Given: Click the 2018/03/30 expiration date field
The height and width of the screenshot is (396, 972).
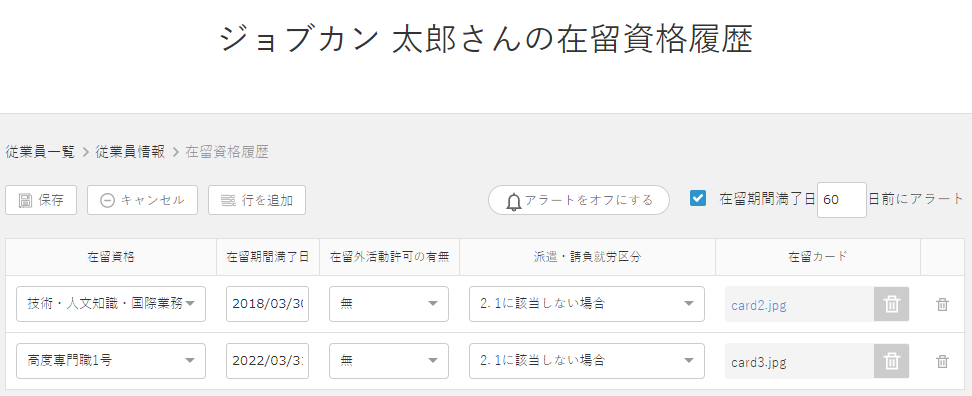Looking at the screenshot, I should point(268,304).
